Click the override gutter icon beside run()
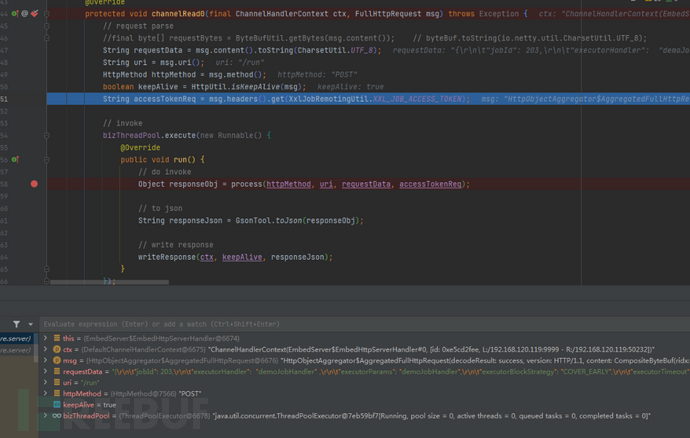This screenshot has width=690, height=438. pos(15,159)
